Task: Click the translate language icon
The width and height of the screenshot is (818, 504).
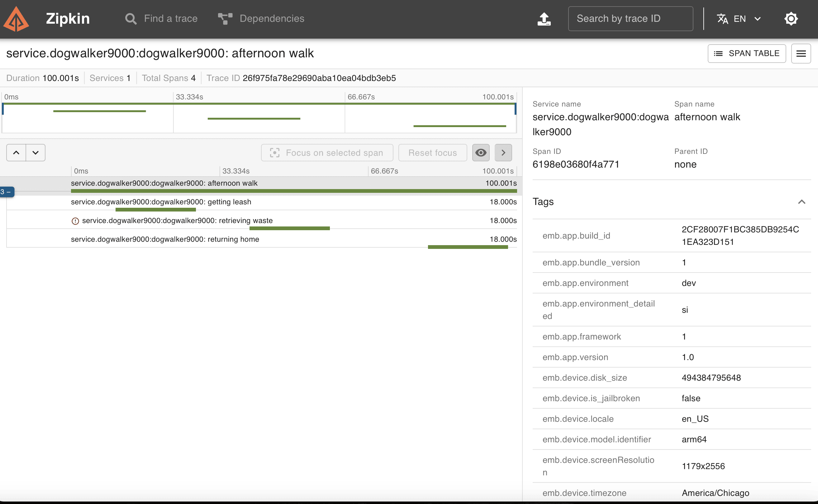Action: tap(722, 19)
